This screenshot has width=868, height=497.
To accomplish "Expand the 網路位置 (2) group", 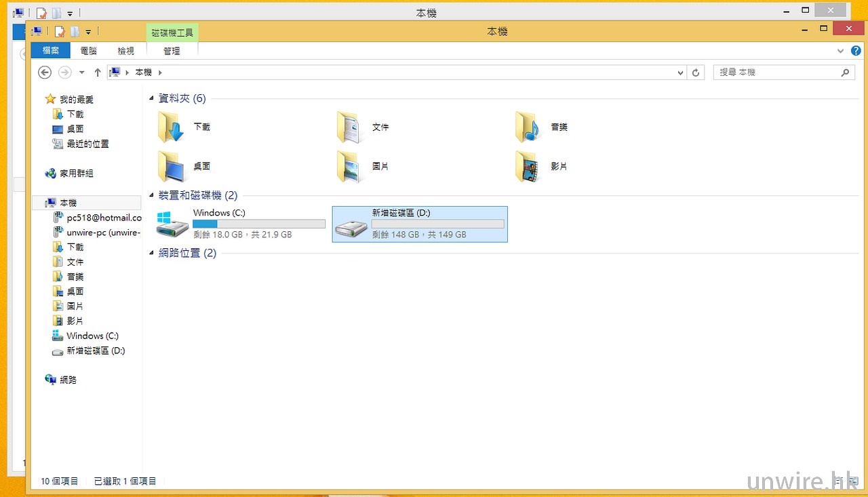I will 152,254.
